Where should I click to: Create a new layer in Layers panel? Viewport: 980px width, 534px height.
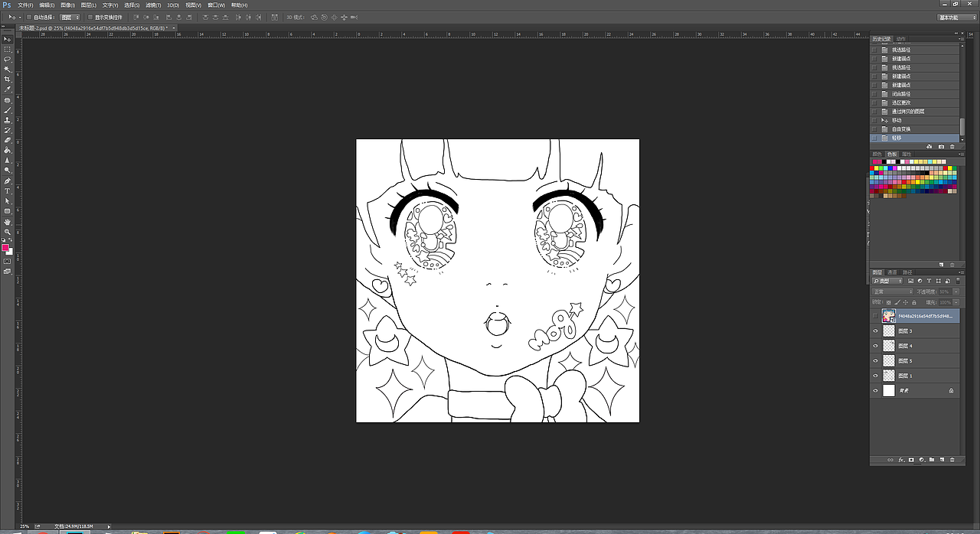(x=942, y=460)
